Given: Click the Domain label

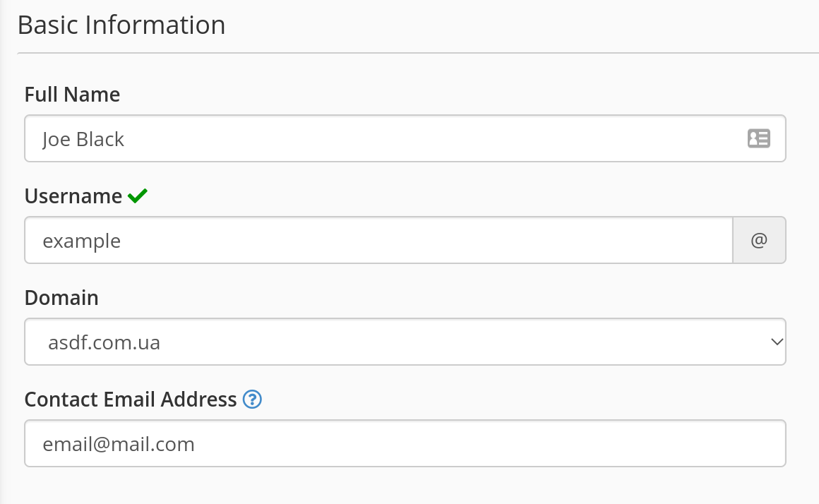Looking at the screenshot, I should (61, 298).
